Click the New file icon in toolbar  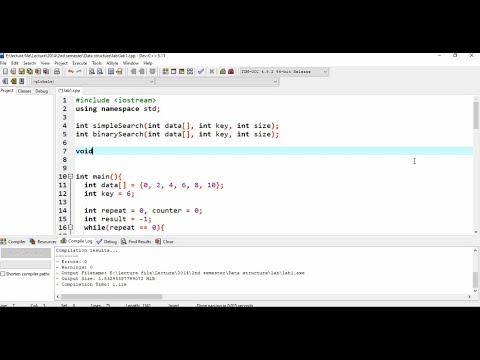(x=5, y=71)
